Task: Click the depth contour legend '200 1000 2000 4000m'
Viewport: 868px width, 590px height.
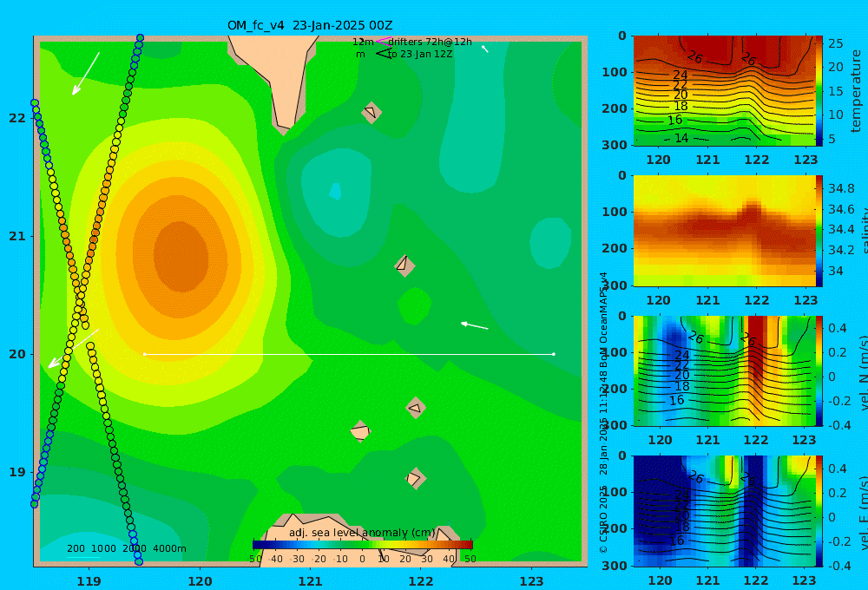Action: (x=126, y=548)
